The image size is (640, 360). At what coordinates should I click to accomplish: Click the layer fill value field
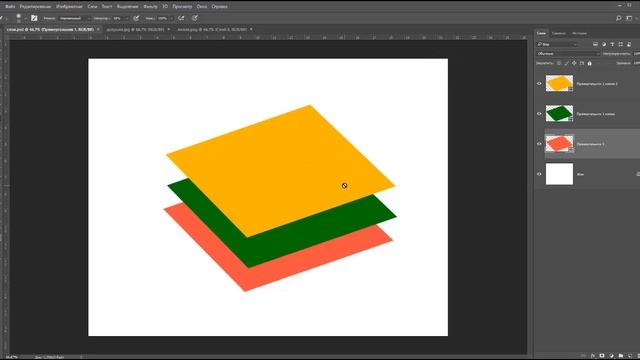636,63
